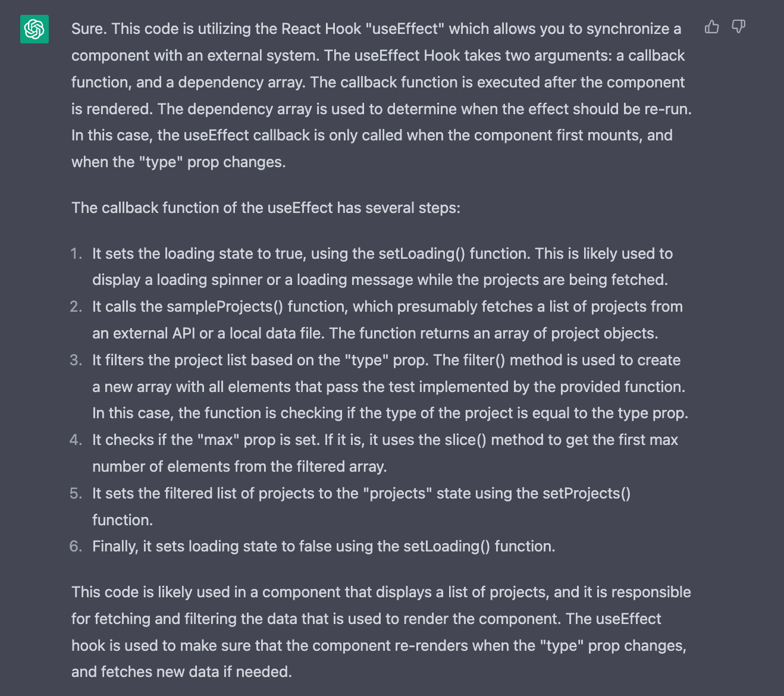Click list item 1 about setLoading() to true
The width and height of the screenshot is (784, 696).
tap(382, 267)
